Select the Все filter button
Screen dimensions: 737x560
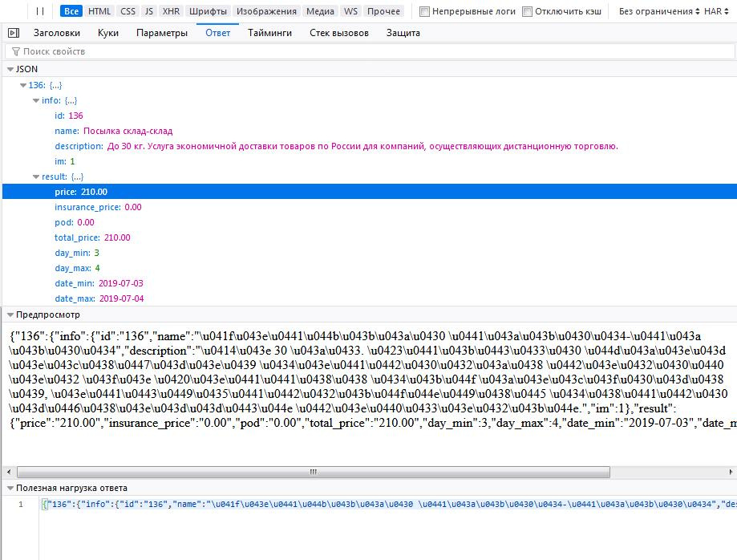click(71, 10)
